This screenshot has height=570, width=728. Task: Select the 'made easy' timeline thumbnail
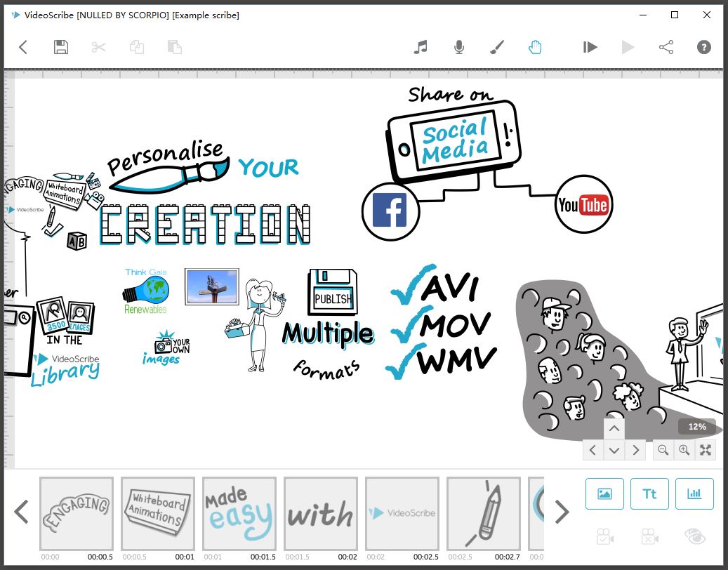pyautogui.click(x=239, y=513)
